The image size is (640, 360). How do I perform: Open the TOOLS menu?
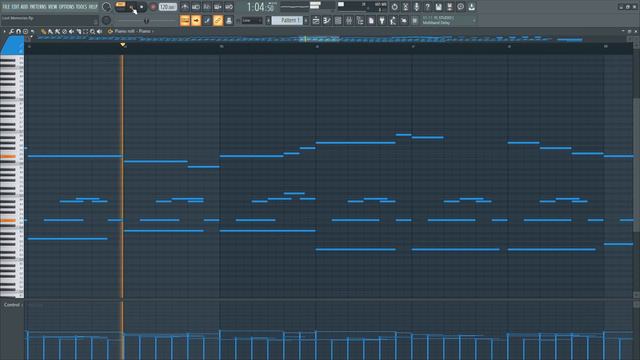(82, 7)
